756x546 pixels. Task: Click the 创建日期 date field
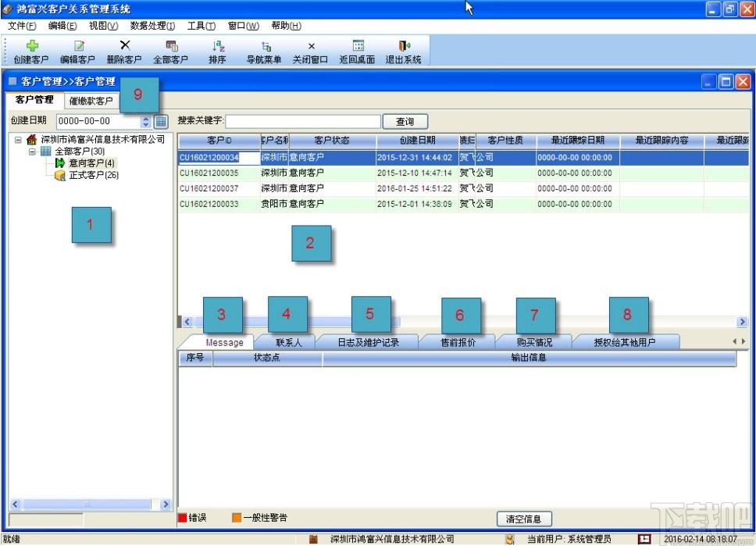(x=99, y=122)
